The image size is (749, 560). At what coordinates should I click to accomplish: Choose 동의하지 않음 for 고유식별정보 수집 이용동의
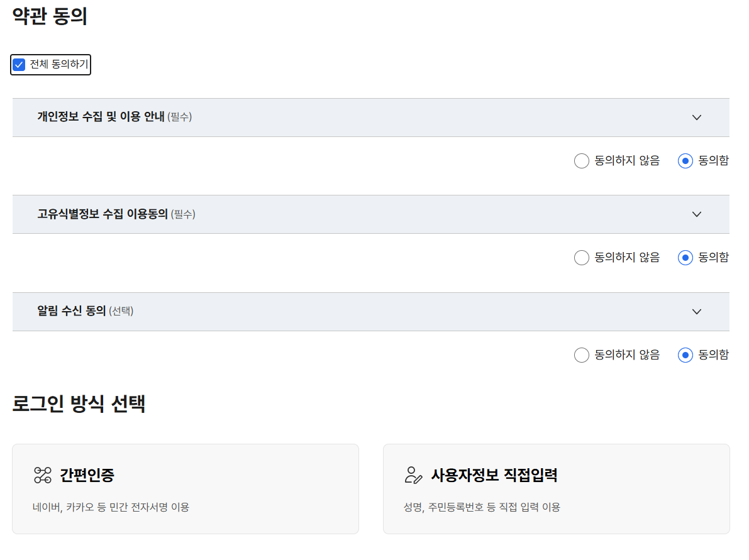pyautogui.click(x=582, y=258)
